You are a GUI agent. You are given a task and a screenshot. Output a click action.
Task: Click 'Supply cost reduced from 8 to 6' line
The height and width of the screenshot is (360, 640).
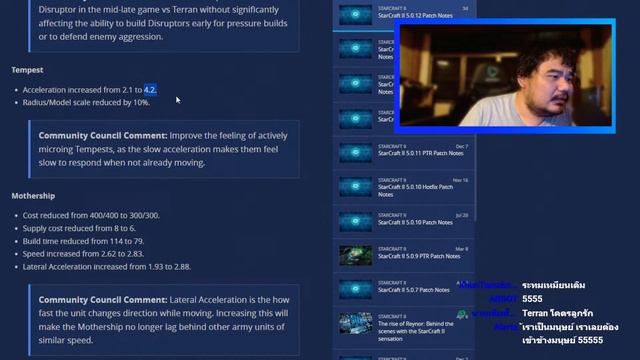(x=79, y=228)
